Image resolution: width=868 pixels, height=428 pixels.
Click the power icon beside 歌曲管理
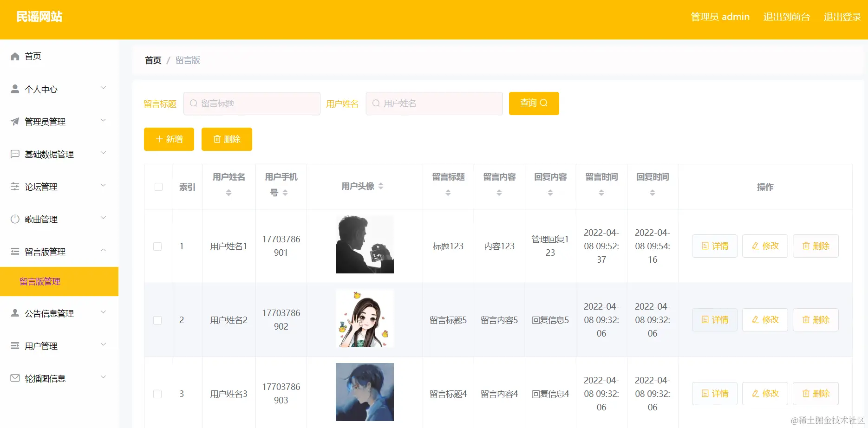point(14,219)
